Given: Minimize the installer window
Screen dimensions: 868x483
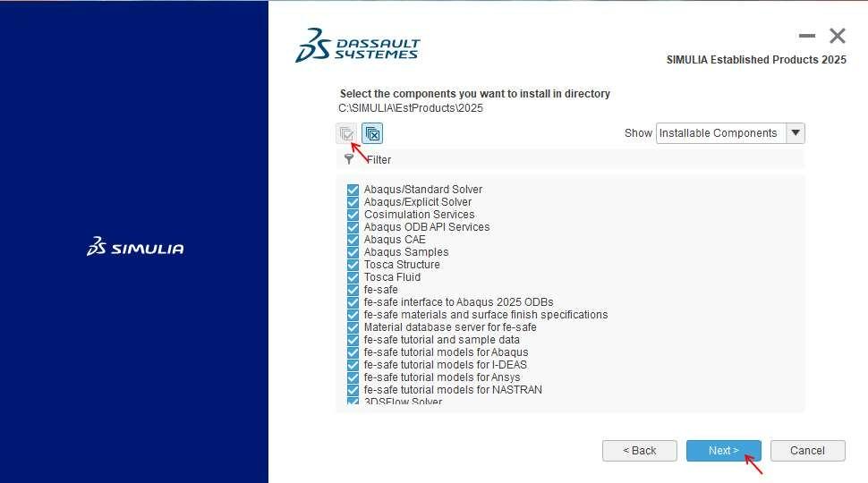Looking at the screenshot, I should [x=807, y=36].
